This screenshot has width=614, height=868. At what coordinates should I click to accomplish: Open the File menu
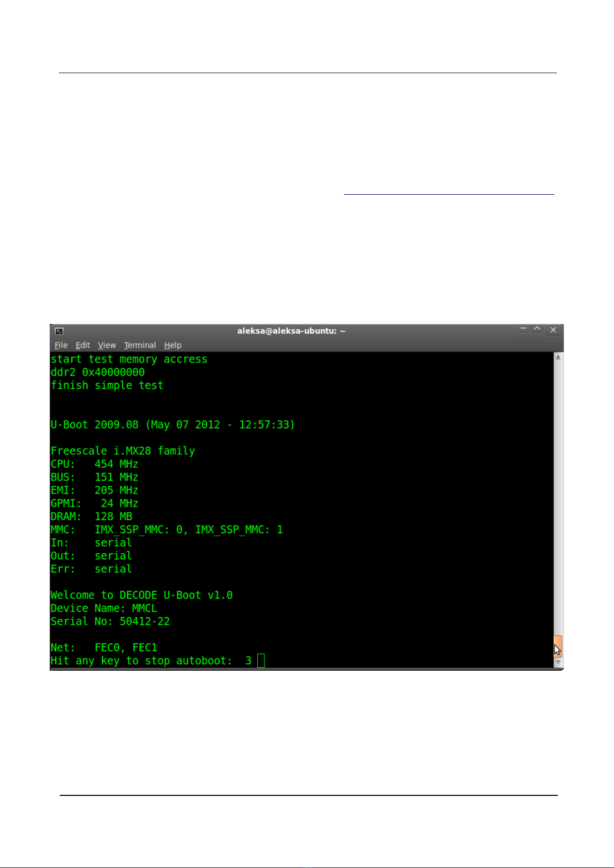click(61, 345)
